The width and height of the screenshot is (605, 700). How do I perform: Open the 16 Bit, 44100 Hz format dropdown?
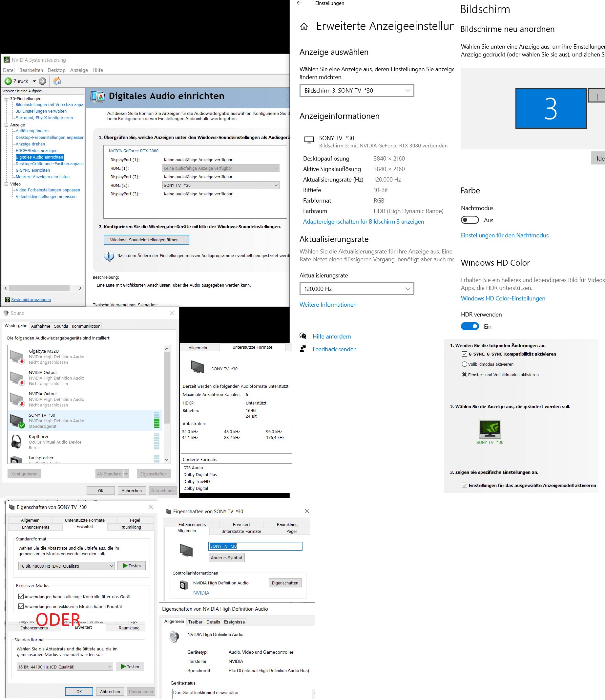(65, 667)
